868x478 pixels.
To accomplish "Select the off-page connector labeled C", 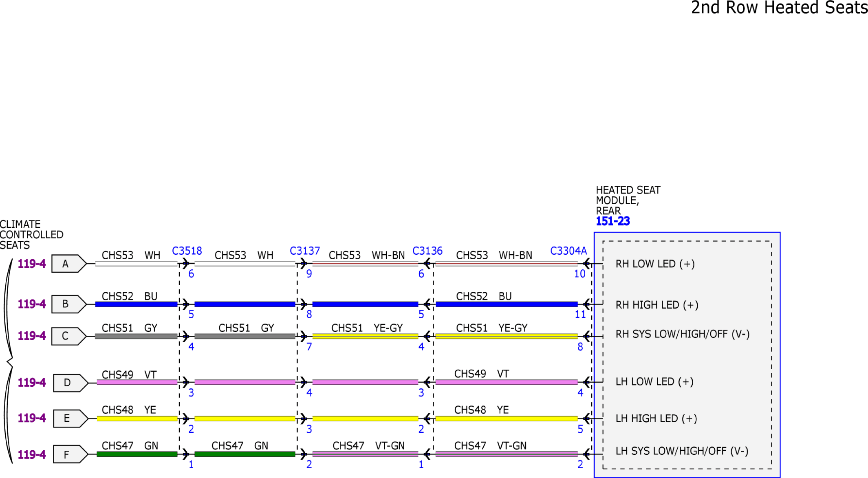I will coord(69,336).
